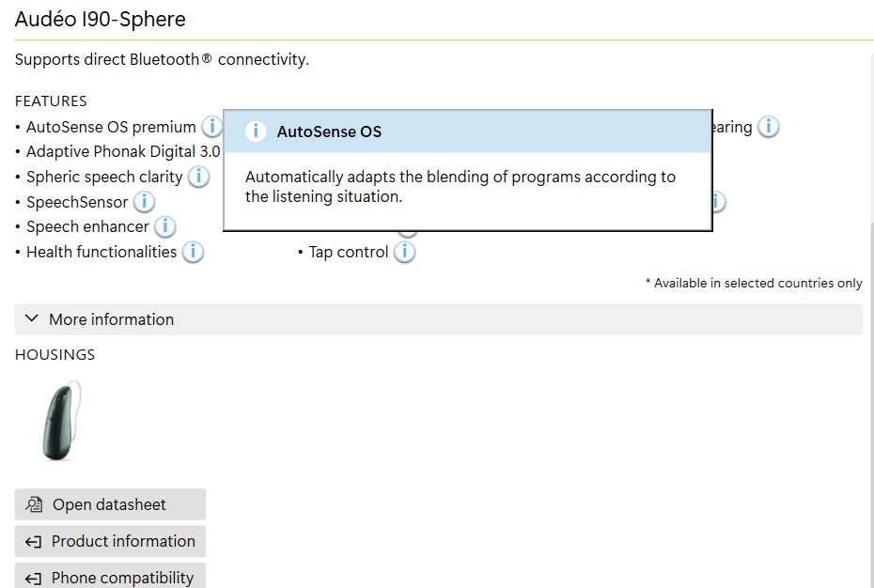Expand the More information section

(438, 319)
